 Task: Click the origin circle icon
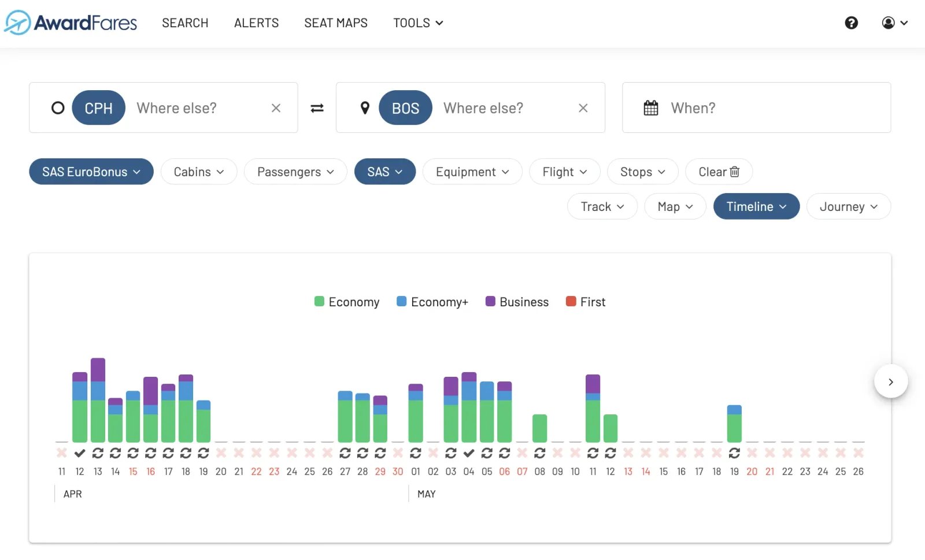point(58,108)
